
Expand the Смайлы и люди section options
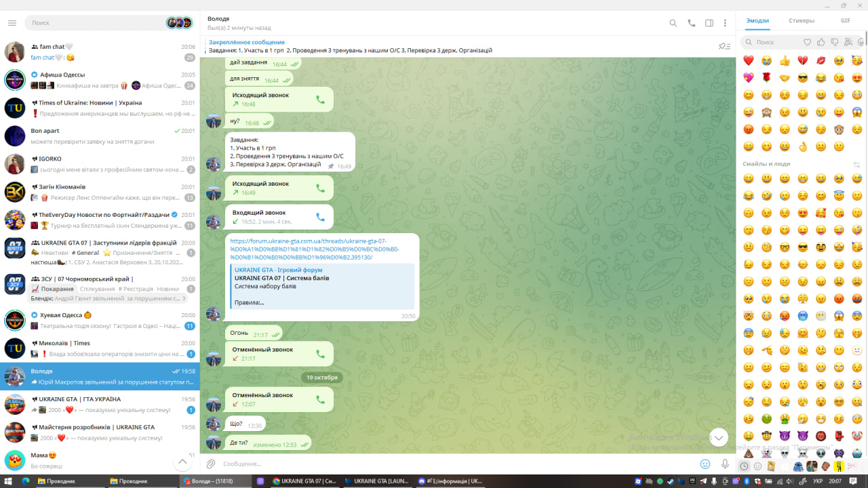856,164
